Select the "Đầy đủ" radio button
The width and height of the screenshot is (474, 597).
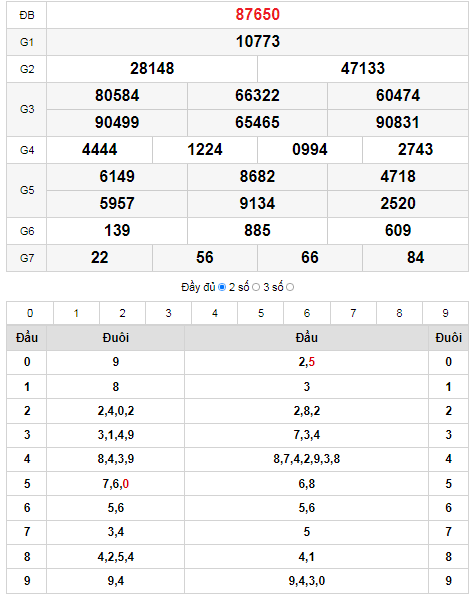coord(222,287)
